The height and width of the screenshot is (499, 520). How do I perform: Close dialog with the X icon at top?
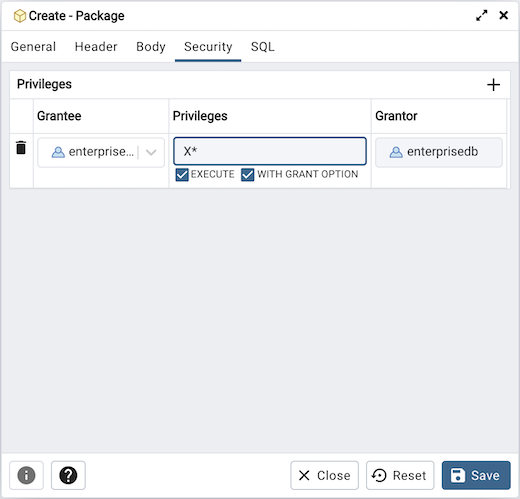(503, 15)
